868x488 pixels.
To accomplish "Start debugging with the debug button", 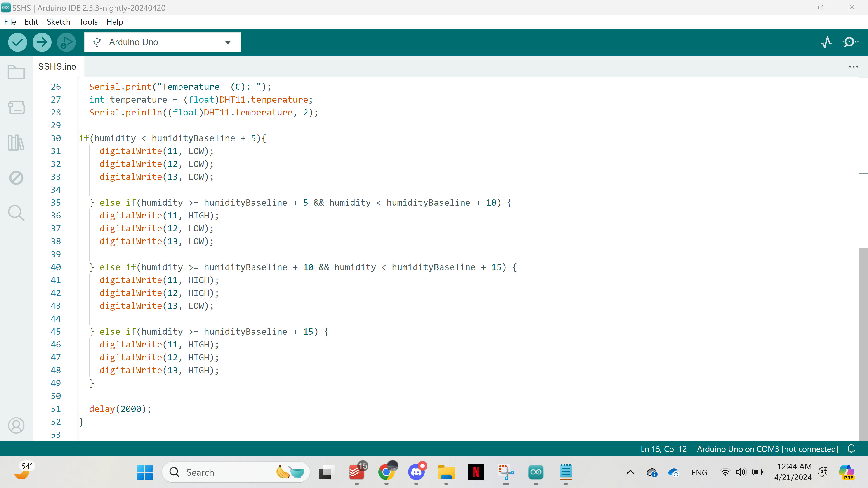I will (66, 42).
